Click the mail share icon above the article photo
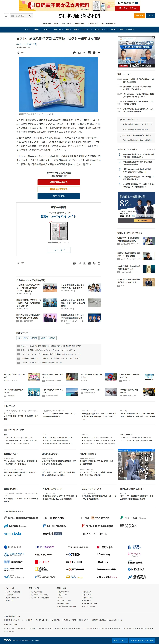The image size is (159, 644). (x=79, y=53)
